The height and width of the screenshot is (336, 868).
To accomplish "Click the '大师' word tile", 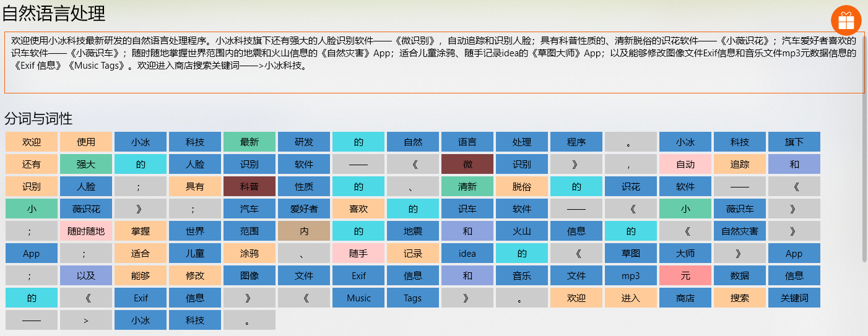I will point(685,253).
